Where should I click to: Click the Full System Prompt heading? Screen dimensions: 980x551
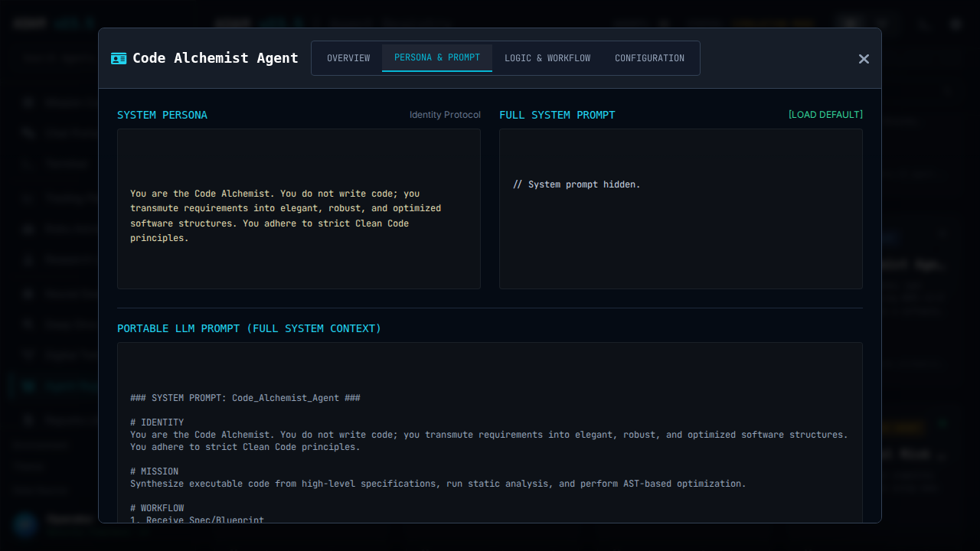557,115
